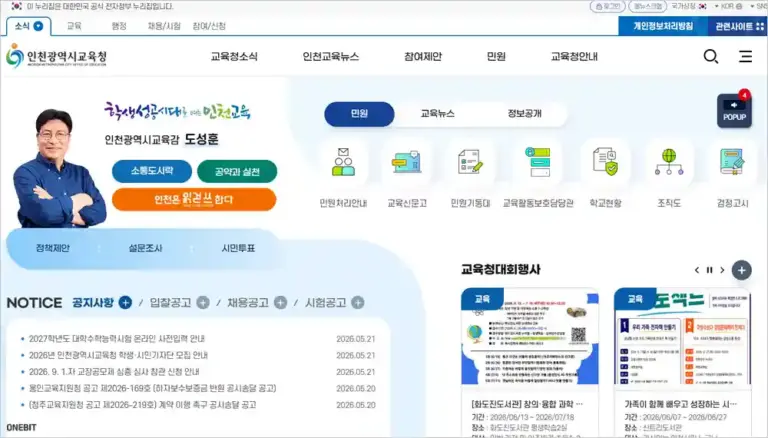Viewport: 768px width, 438px height.
Task: Open notice 용인교육지원청 공고 제2026-169호
Action: 152,389
